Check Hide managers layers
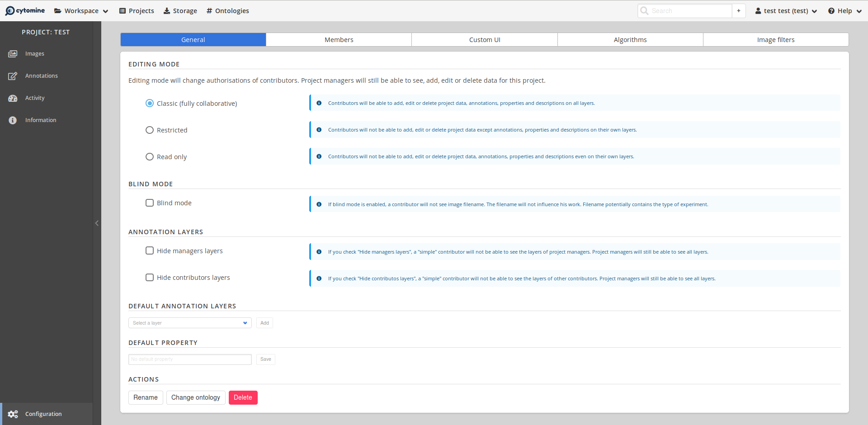Viewport: 868px width, 425px height. click(150, 250)
